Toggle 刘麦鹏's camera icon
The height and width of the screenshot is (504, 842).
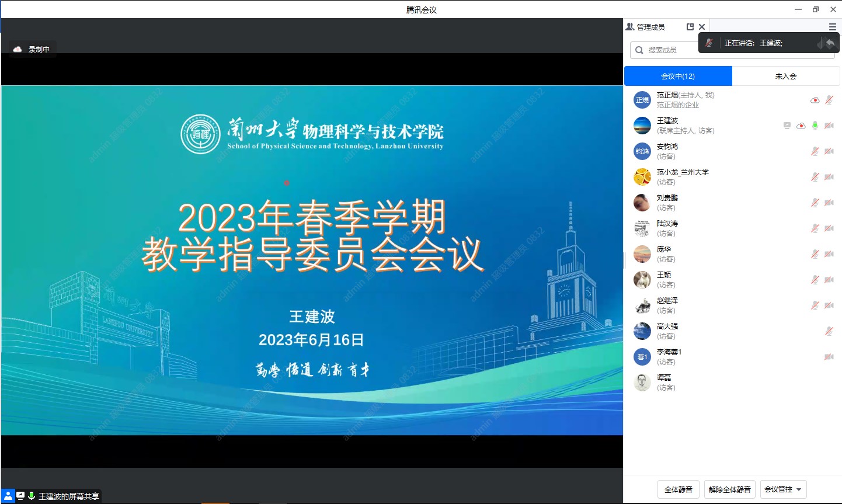pyautogui.click(x=829, y=203)
